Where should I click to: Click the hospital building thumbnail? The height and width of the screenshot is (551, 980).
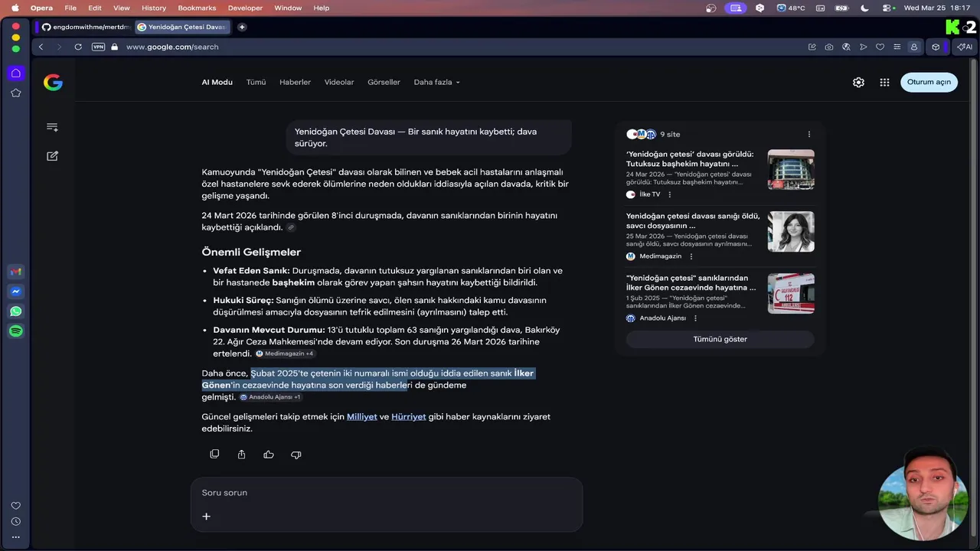[x=791, y=169]
